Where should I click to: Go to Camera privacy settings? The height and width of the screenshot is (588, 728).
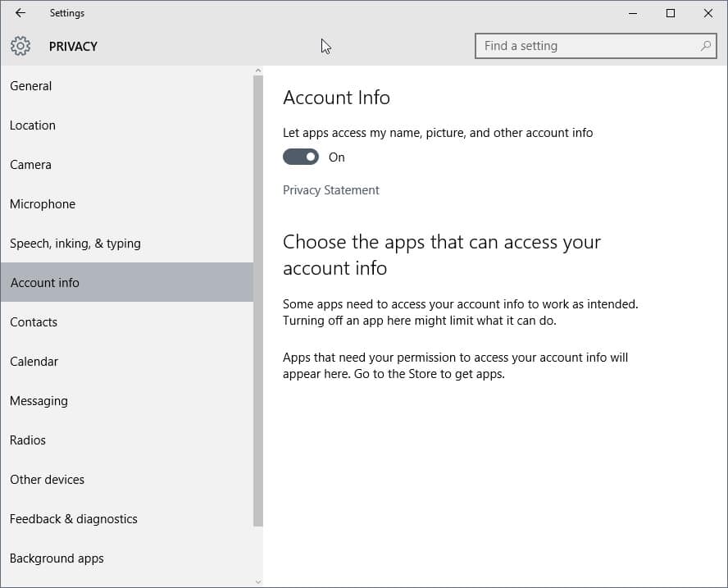pos(31,165)
